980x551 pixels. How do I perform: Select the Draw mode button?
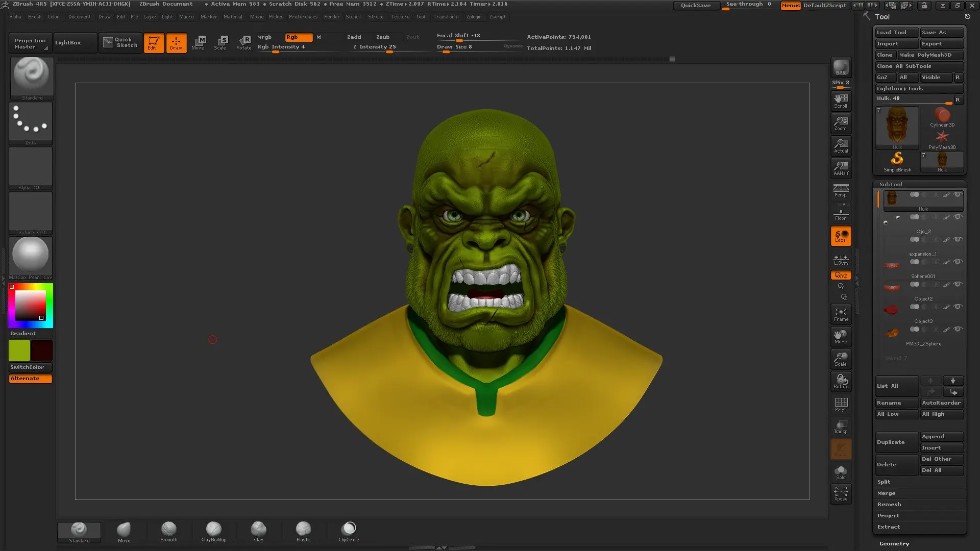[x=176, y=43]
